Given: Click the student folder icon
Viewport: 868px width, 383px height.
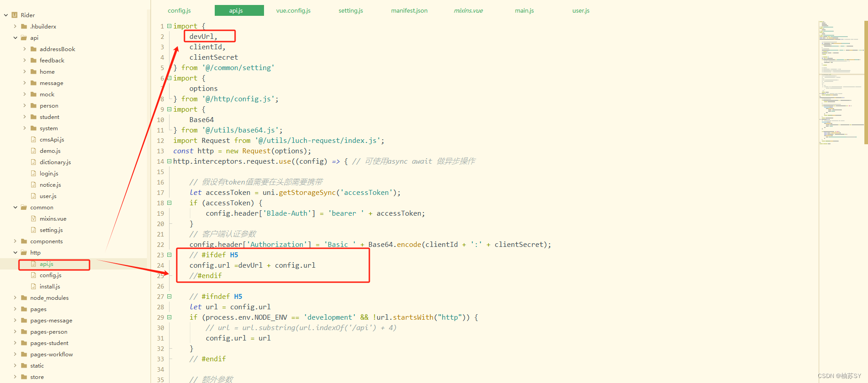Looking at the screenshot, I should pyautogui.click(x=33, y=117).
